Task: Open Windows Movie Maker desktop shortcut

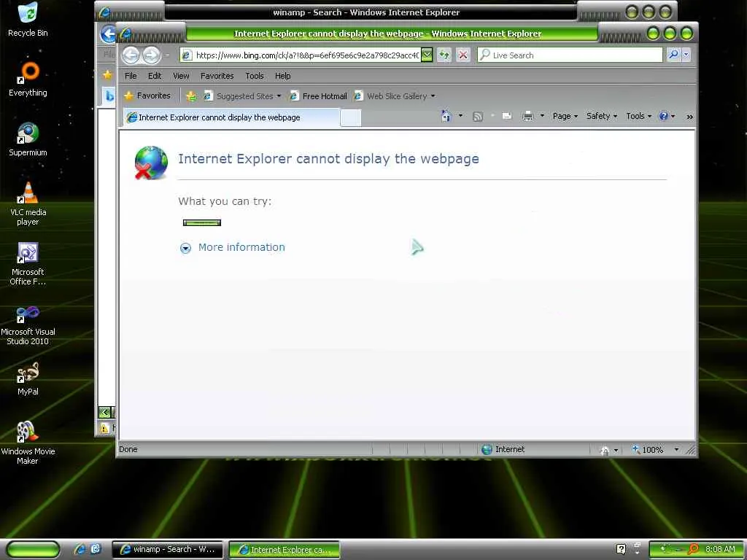Action: tap(28, 443)
